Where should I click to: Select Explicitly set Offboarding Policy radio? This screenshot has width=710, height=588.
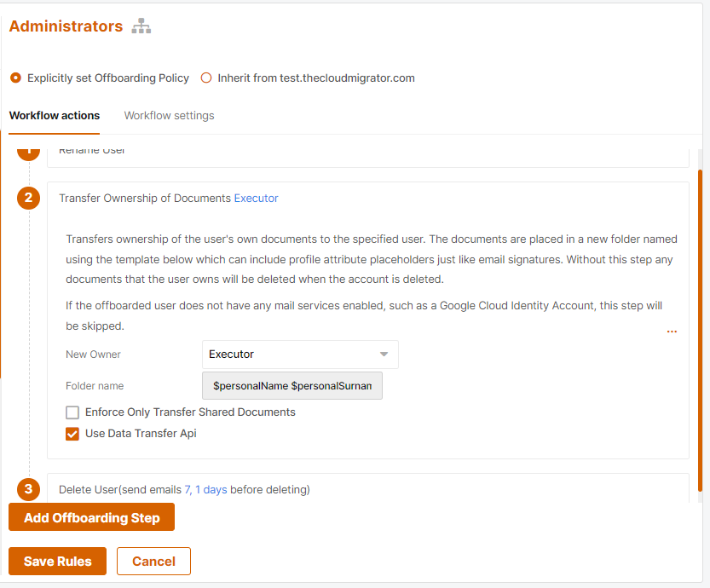(x=15, y=78)
